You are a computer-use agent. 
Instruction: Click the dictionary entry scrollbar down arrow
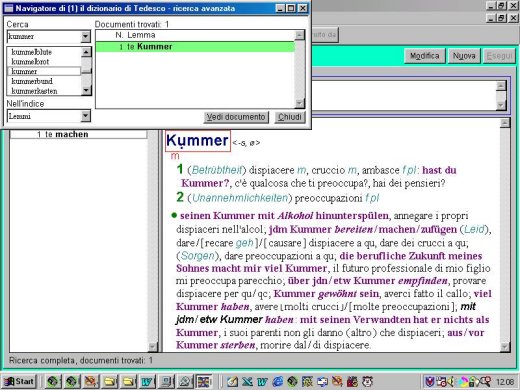pos(505,347)
